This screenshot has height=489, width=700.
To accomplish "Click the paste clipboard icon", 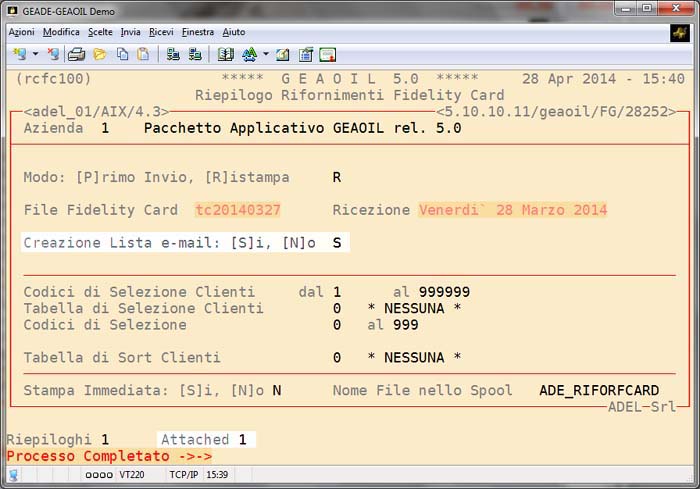I will click(143, 54).
